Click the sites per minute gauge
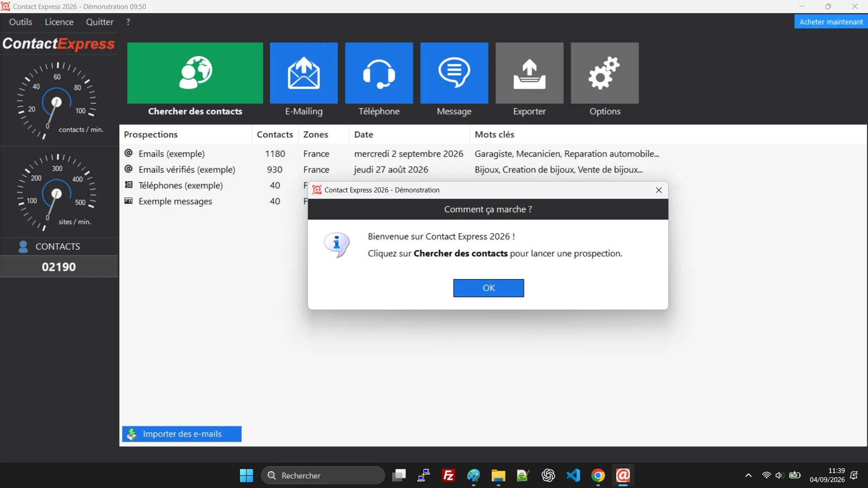Viewport: 868px width, 488px height. pos(57,192)
